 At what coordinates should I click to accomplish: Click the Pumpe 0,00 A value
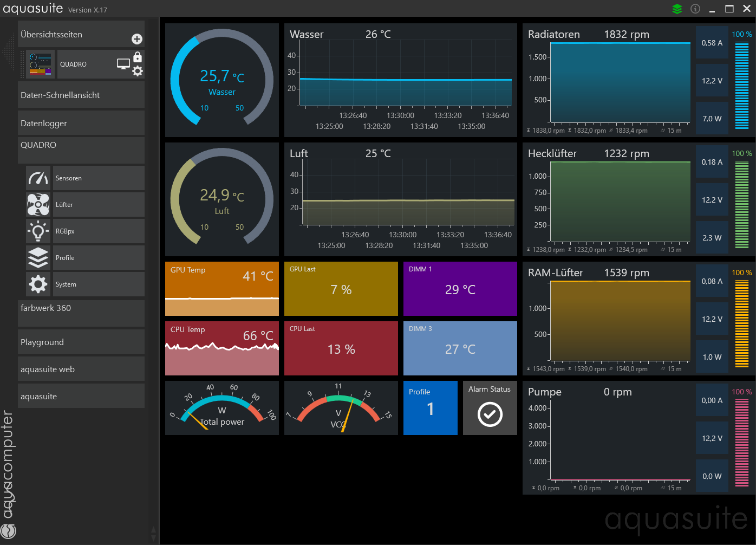(x=712, y=400)
